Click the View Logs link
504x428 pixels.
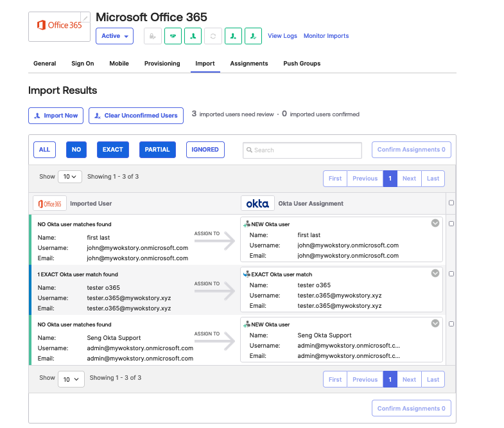pyautogui.click(x=282, y=36)
